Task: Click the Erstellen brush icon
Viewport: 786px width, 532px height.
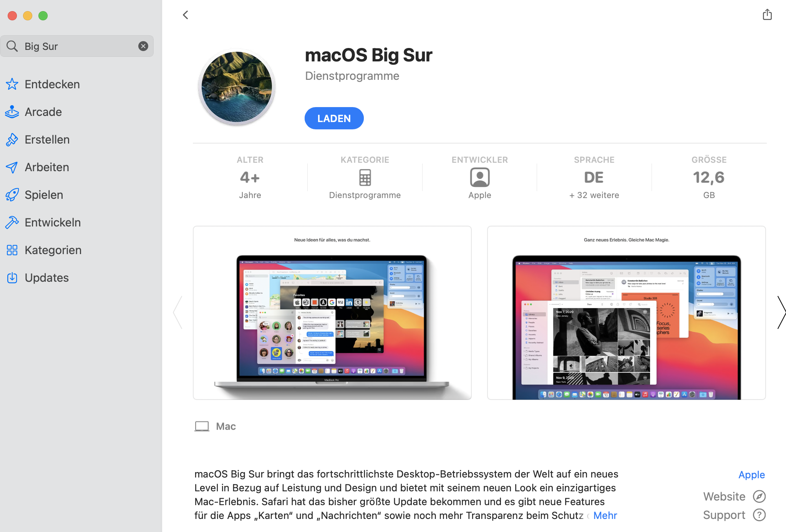Action: click(12, 140)
